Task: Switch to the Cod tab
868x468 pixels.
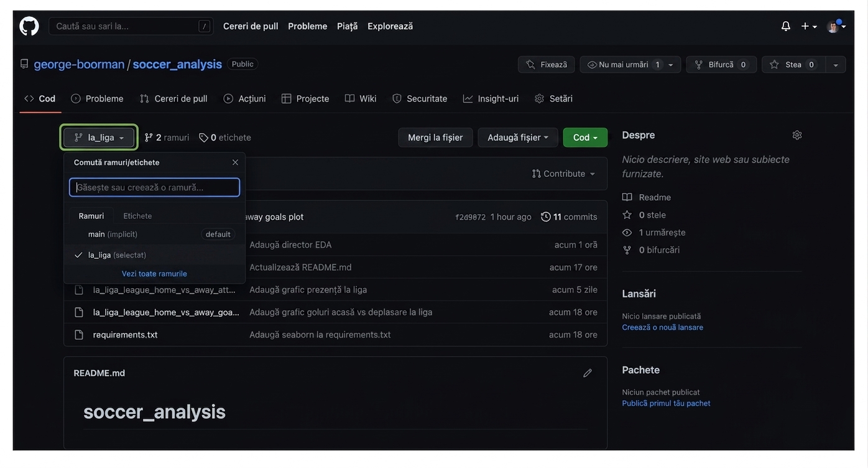Action: (40, 98)
